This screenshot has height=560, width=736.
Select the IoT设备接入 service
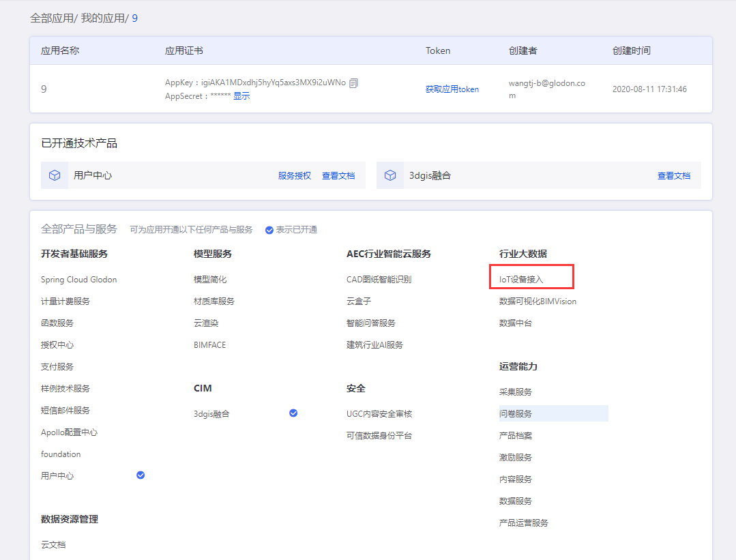[521, 279]
